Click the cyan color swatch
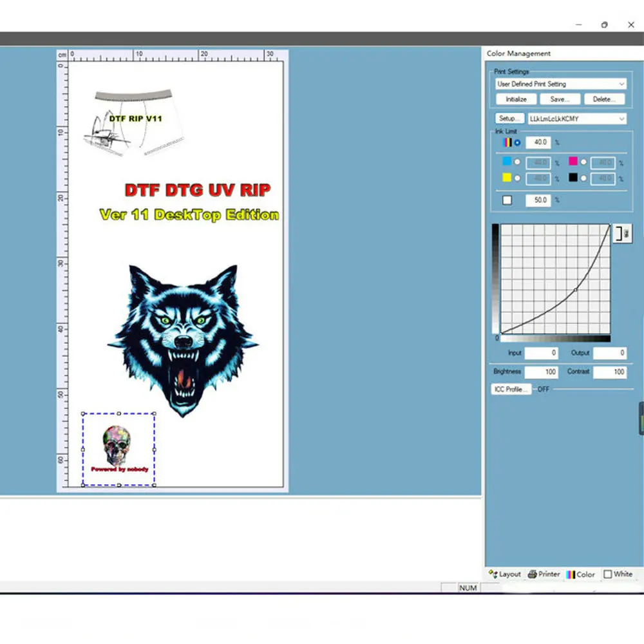The height and width of the screenshot is (644, 644). (x=507, y=162)
